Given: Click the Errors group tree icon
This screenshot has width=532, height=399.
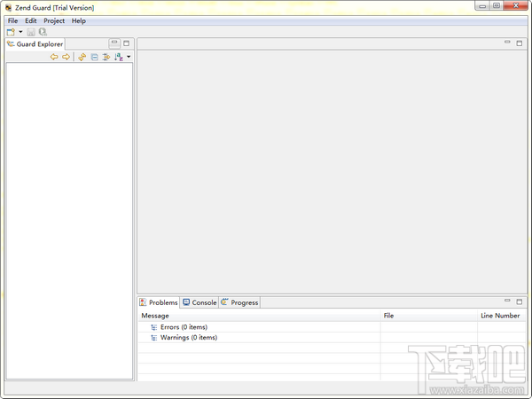Looking at the screenshot, I should [x=153, y=327].
